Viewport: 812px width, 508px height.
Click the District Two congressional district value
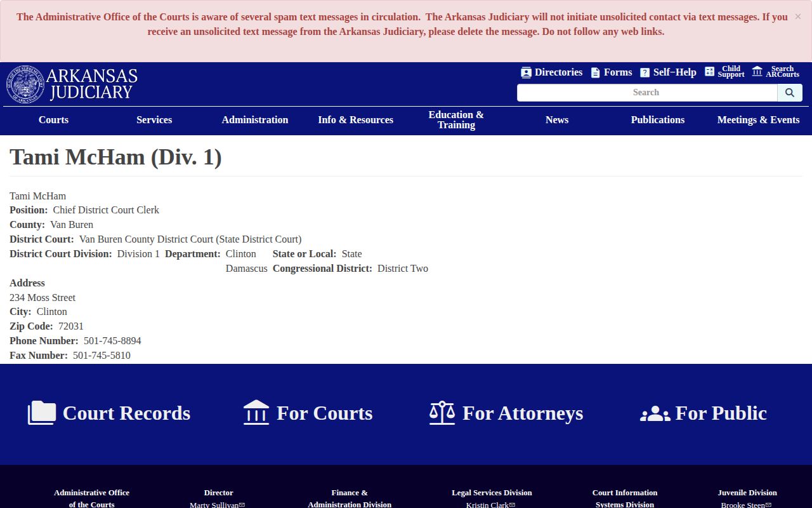(x=403, y=269)
